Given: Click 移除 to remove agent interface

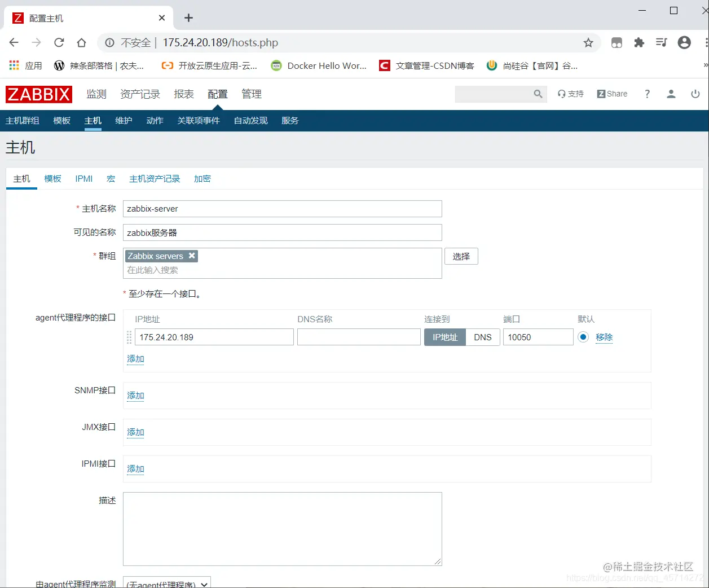Looking at the screenshot, I should point(604,337).
